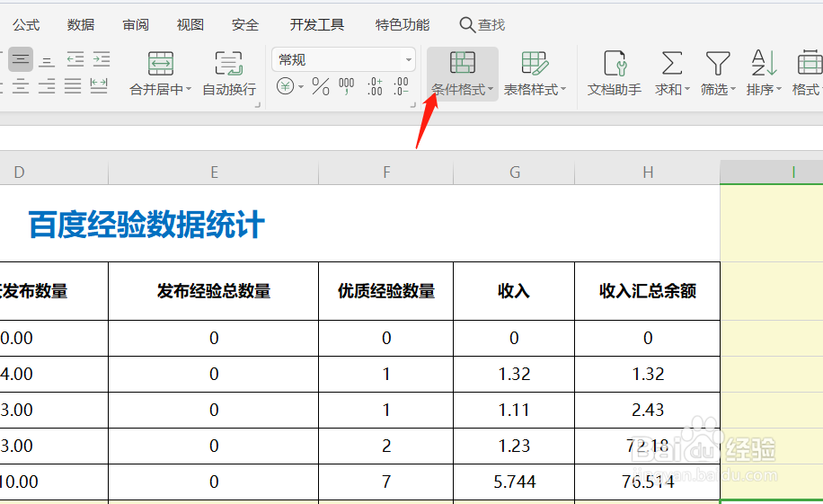Open 文档助手 document assistant

point(614,74)
